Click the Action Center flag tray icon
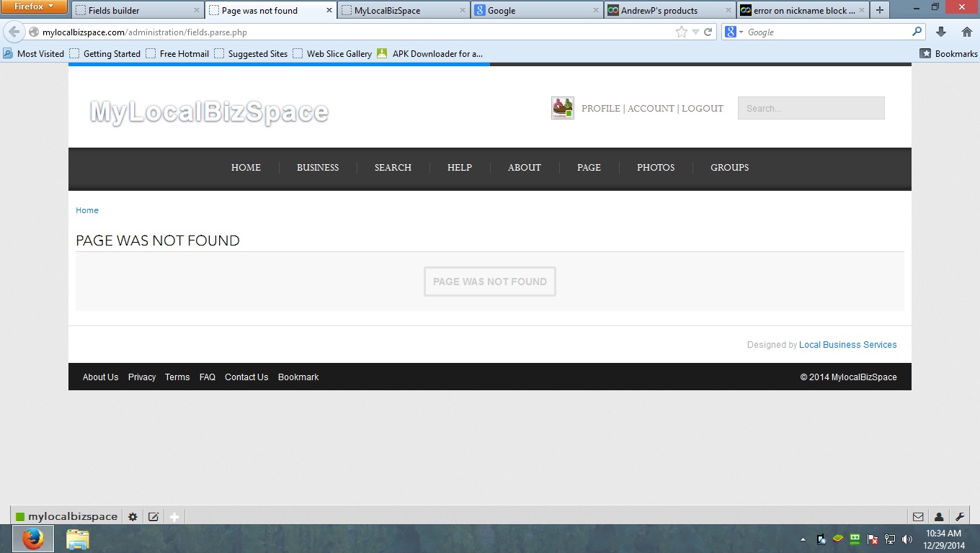Image resolution: width=980 pixels, height=553 pixels. click(873, 539)
